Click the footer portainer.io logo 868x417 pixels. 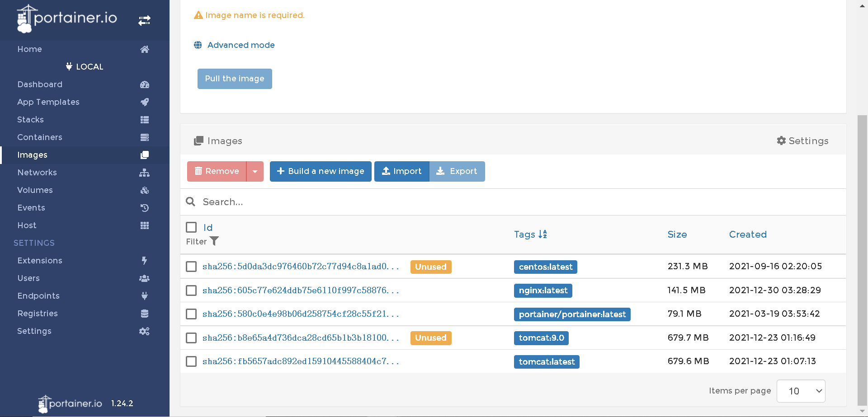(x=70, y=404)
